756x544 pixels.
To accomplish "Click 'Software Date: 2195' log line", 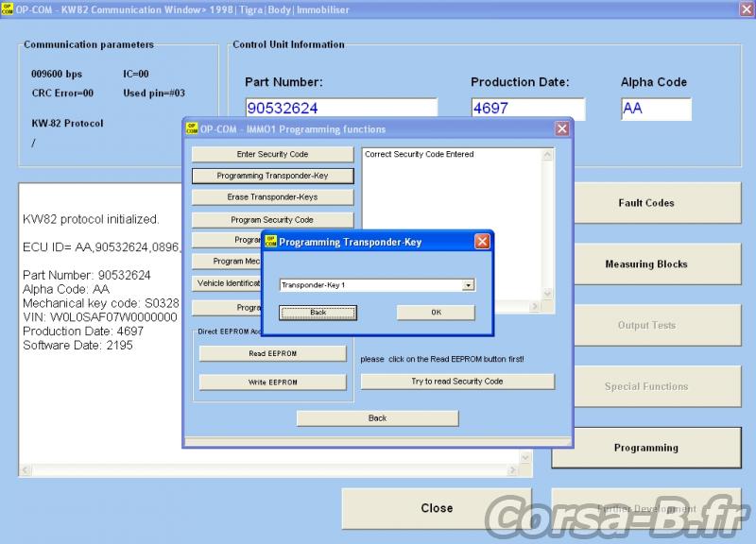I will 77,345.
